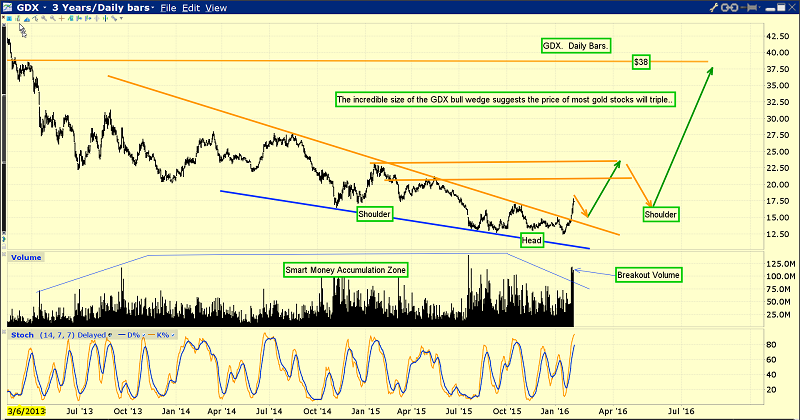This screenshot has width=800, height=420.
Task: Click the chart application icon in title bar
Action: click(7, 7)
